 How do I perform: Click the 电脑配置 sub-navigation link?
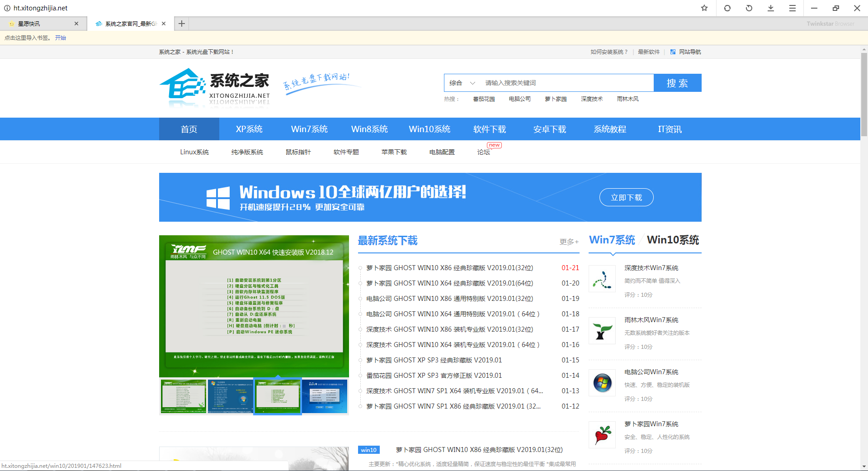[442, 152]
